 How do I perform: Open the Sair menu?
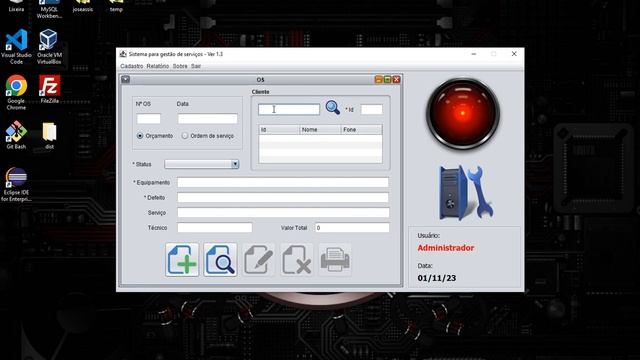click(196, 66)
